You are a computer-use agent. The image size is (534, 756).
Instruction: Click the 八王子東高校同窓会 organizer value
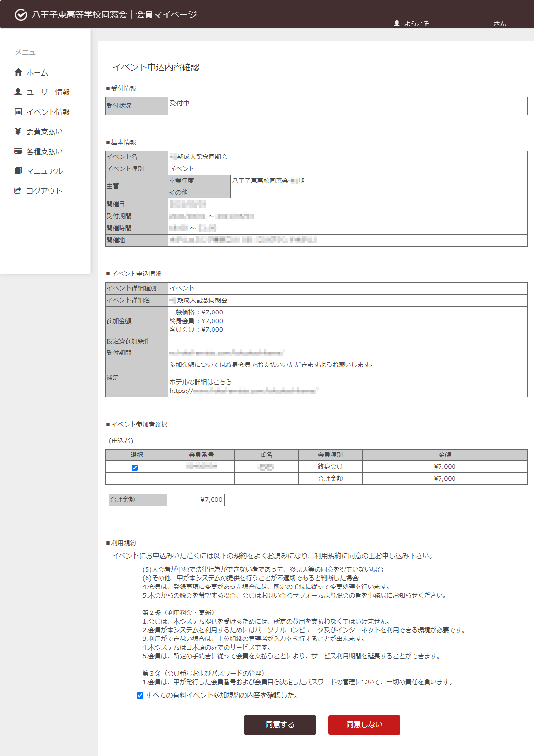268,181
